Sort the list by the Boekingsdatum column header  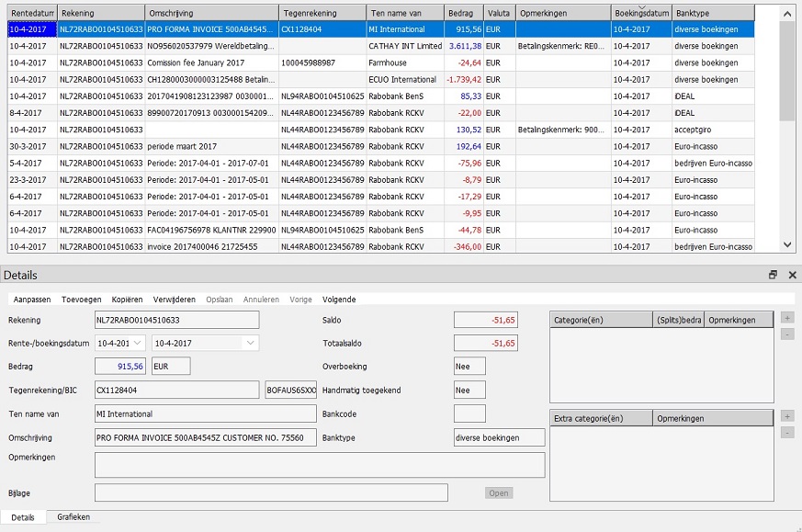coord(640,14)
